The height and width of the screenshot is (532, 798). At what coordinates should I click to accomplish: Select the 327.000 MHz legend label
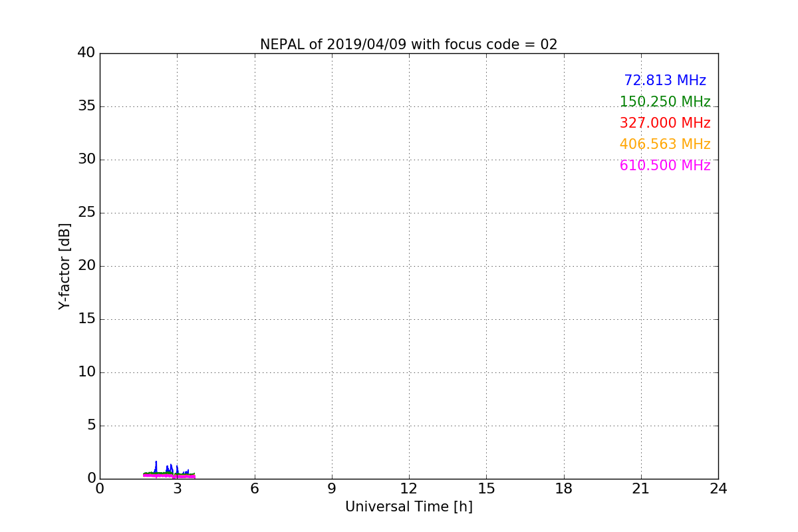665,123
